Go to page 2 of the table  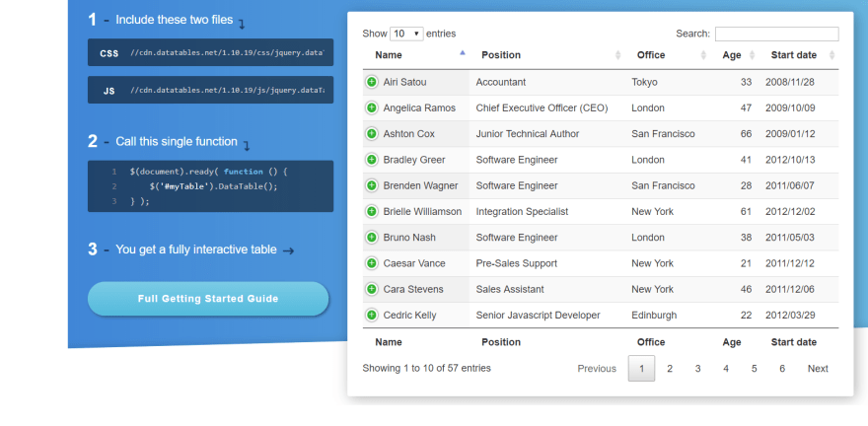pyautogui.click(x=670, y=369)
